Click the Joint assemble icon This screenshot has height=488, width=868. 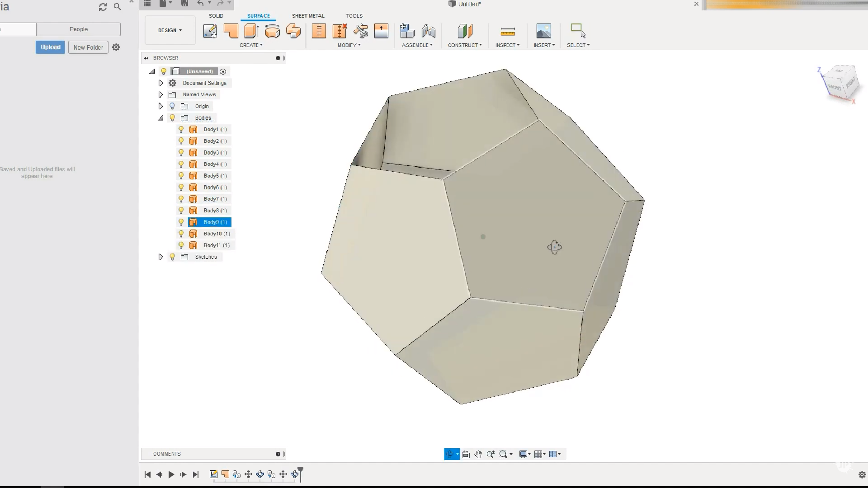[x=428, y=31]
